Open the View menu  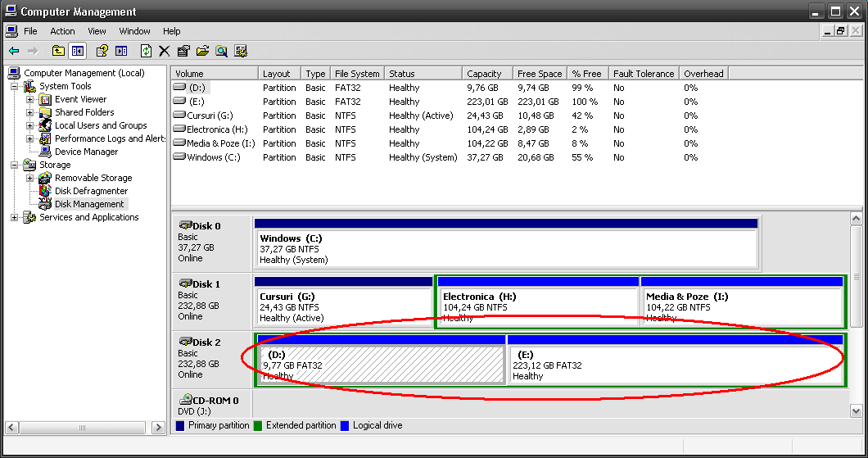(97, 31)
